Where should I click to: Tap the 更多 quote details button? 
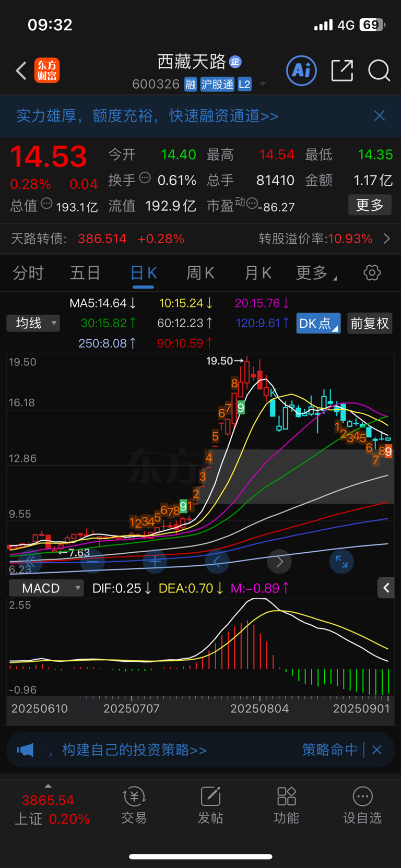pos(370,205)
